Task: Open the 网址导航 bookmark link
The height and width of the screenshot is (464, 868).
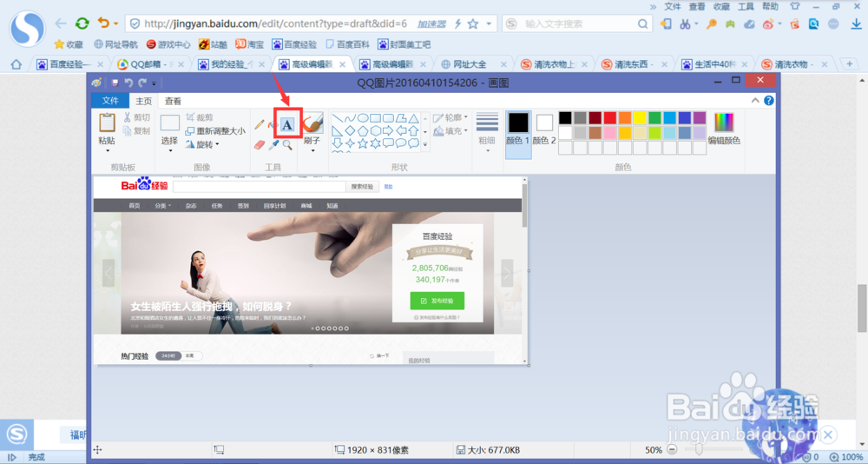Action: [x=115, y=43]
